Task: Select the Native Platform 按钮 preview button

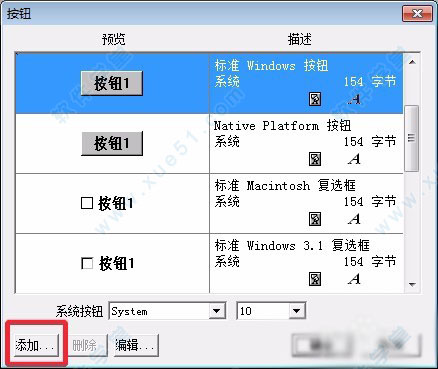Action: (112, 143)
